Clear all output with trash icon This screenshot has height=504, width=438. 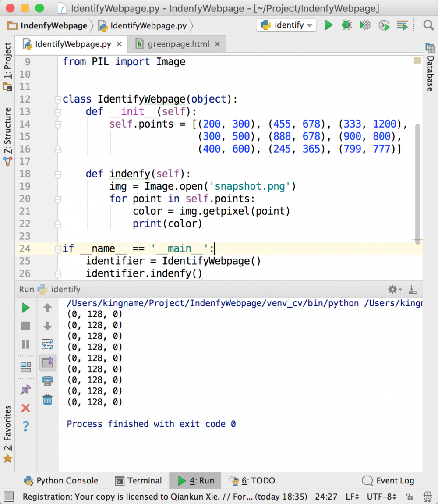pyautogui.click(x=48, y=399)
